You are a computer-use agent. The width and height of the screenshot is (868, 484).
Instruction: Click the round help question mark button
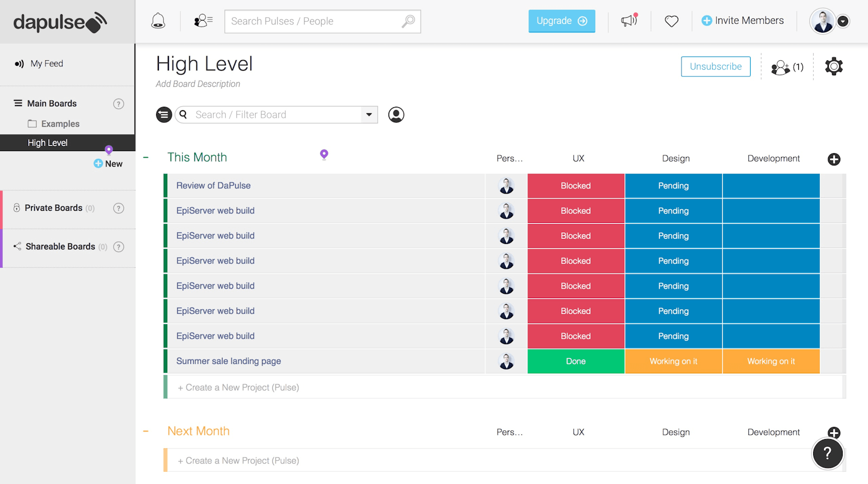tap(827, 454)
